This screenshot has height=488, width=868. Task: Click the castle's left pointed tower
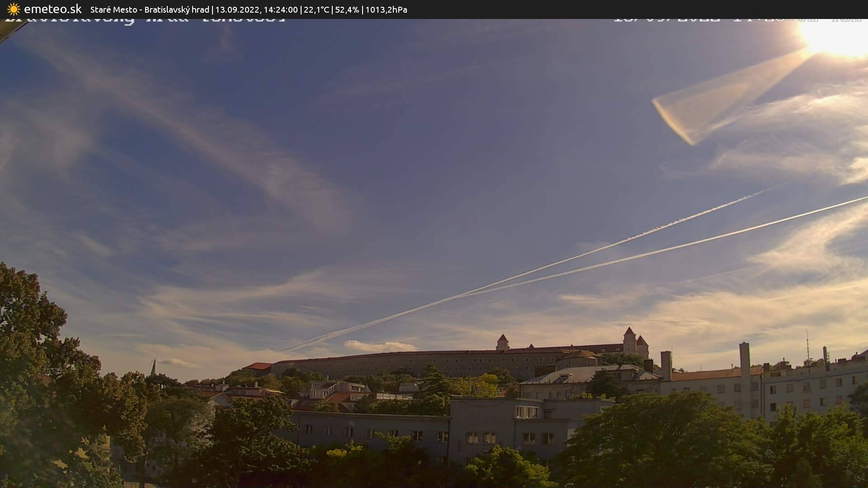[x=502, y=342]
